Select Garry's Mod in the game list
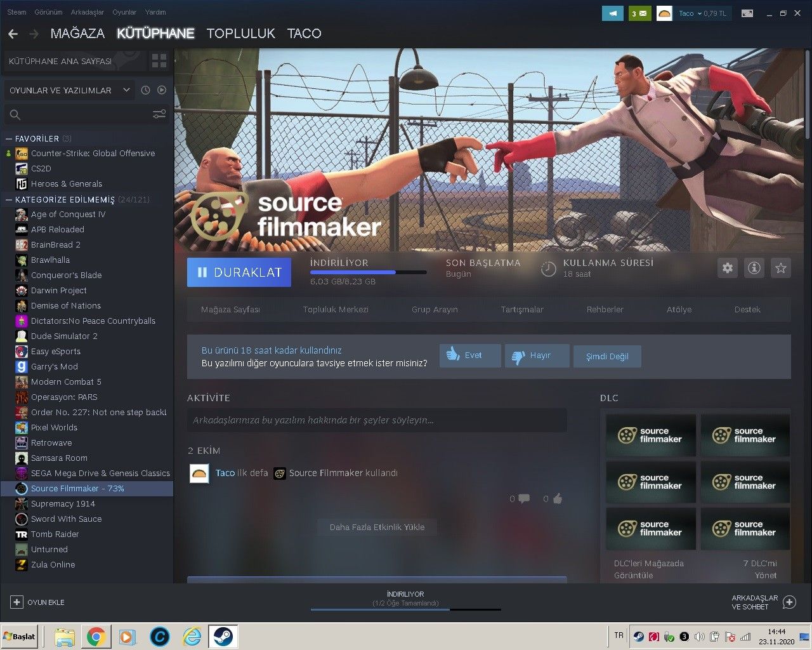Screen dimensions: 812x650 click(55, 366)
